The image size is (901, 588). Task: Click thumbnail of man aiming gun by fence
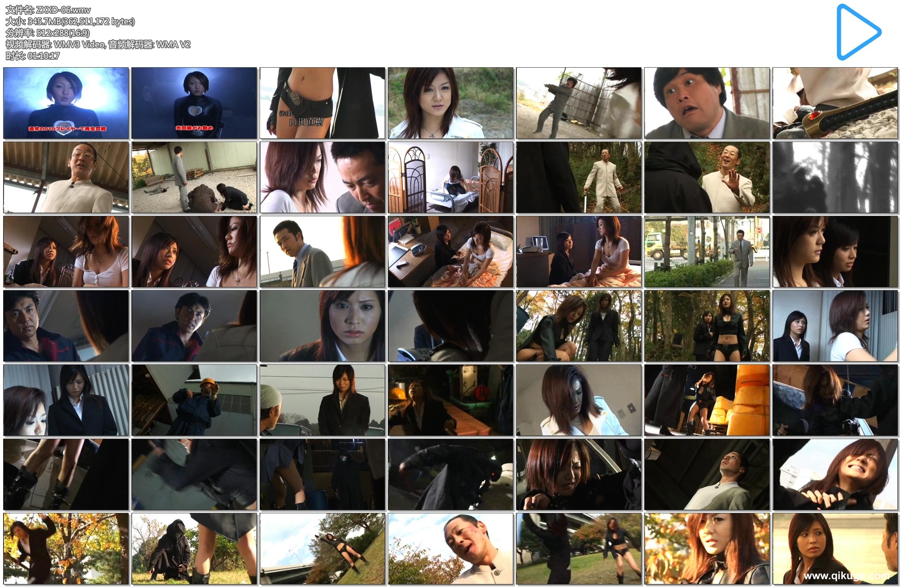click(x=578, y=103)
